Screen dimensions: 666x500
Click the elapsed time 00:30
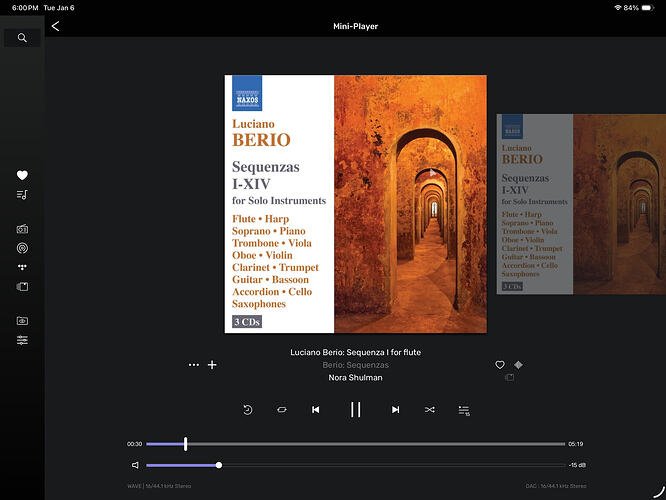click(x=134, y=444)
